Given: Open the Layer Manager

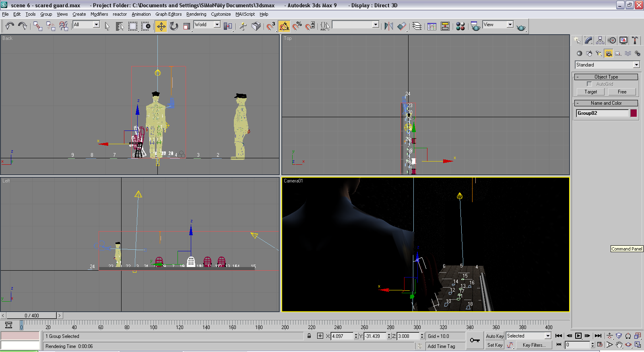Looking at the screenshot, I should point(417,26).
